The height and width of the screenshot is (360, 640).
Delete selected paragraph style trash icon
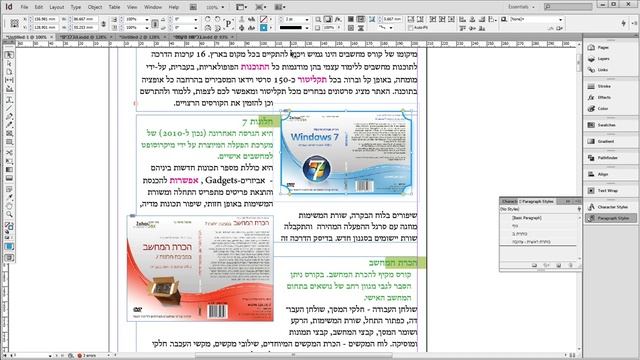[570, 266]
